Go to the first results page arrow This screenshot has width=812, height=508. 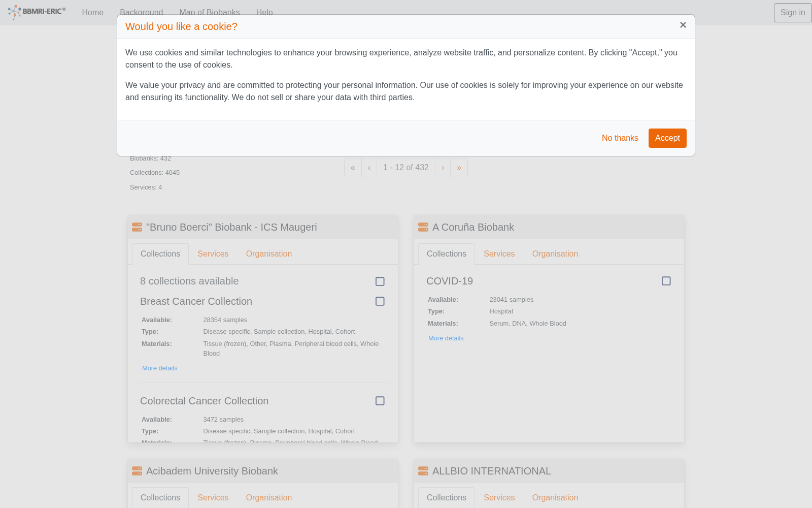click(x=353, y=168)
